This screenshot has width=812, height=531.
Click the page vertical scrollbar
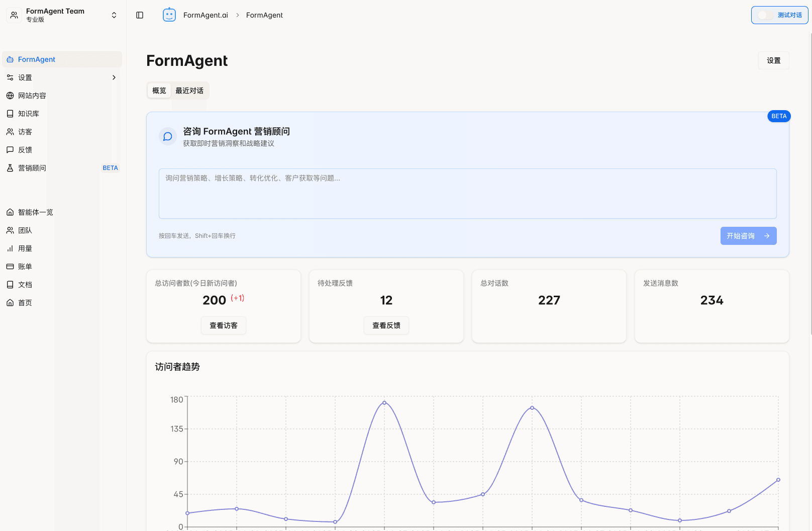click(x=810, y=184)
